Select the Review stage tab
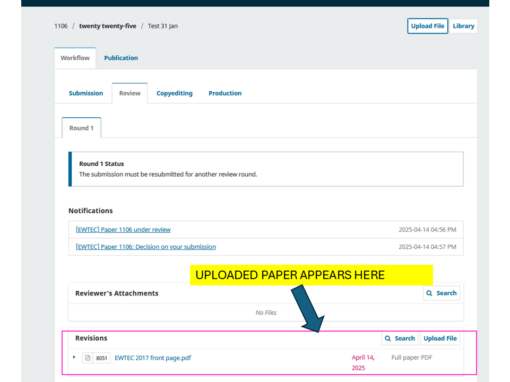The width and height of the screenshot is (510, 382). [130, 93]
